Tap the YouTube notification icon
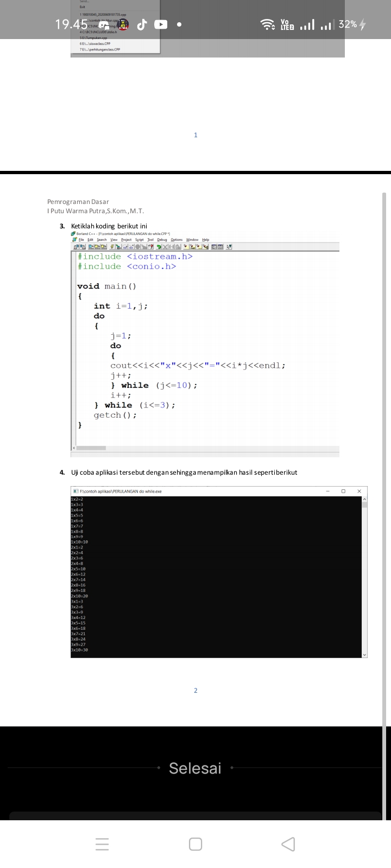Viewport: 391px width, 868px height. (161, 24)
